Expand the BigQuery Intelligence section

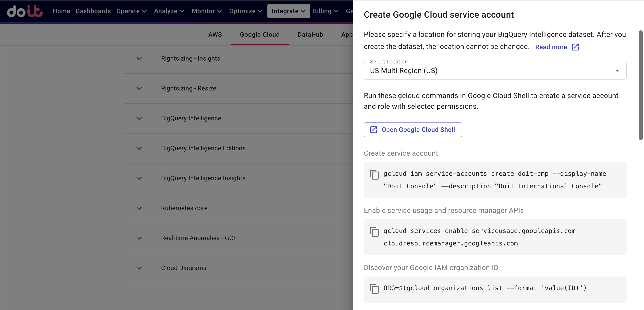139,118
